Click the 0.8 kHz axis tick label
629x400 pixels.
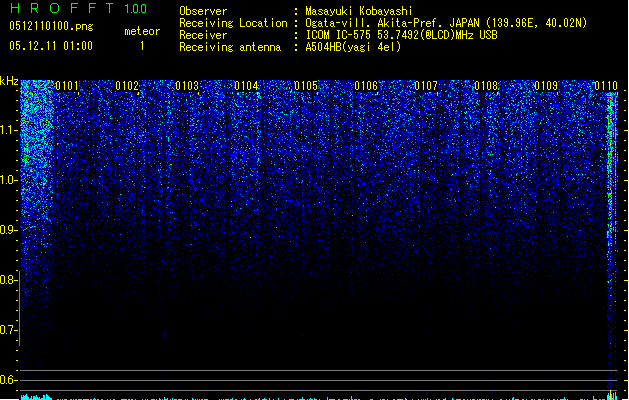point(8,280)
